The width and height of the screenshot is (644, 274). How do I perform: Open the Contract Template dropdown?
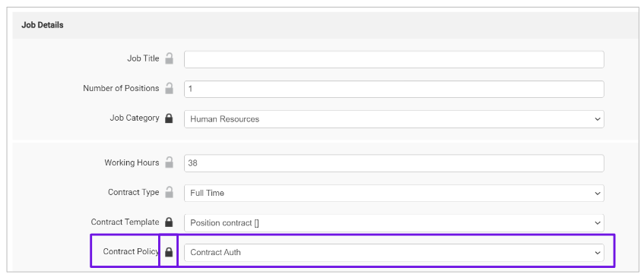pyautogui.click(x=394, y=222)
